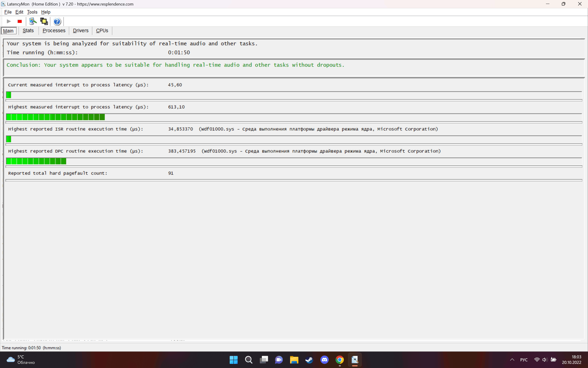Open the Options tool icon in toolbar
588x368 pixels.
coord(33,21)
